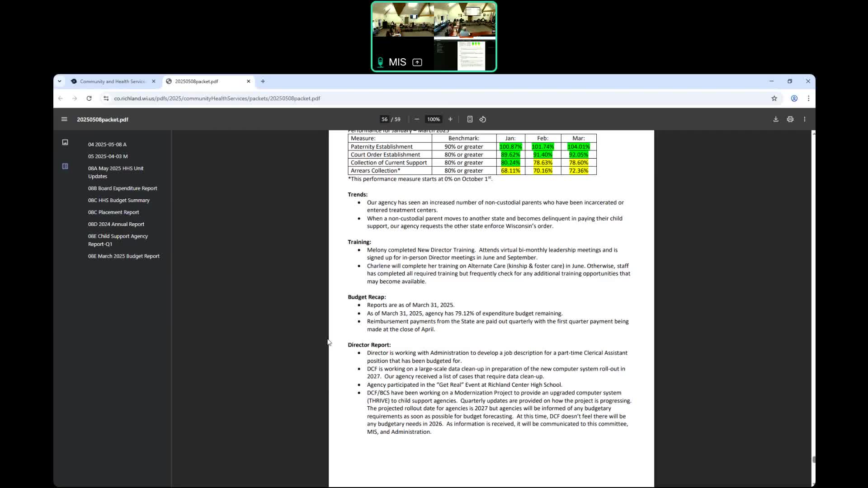Image resolution: width=868 pixels, height=488 pixels.
Task: Print the PDF document
Action: point(790,119)
